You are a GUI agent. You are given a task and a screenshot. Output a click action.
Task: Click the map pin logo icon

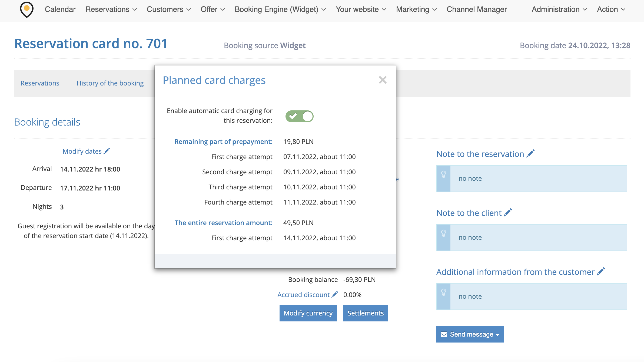click(26, 9)
